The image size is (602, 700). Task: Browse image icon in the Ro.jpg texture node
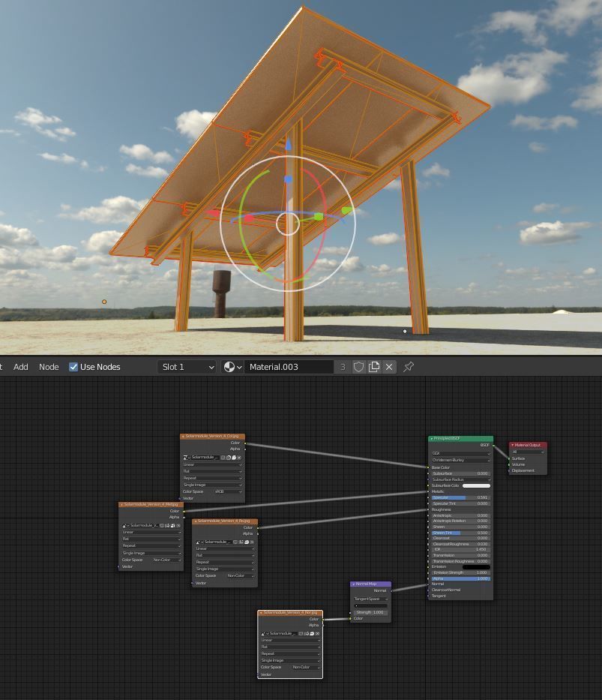point(199,542)
